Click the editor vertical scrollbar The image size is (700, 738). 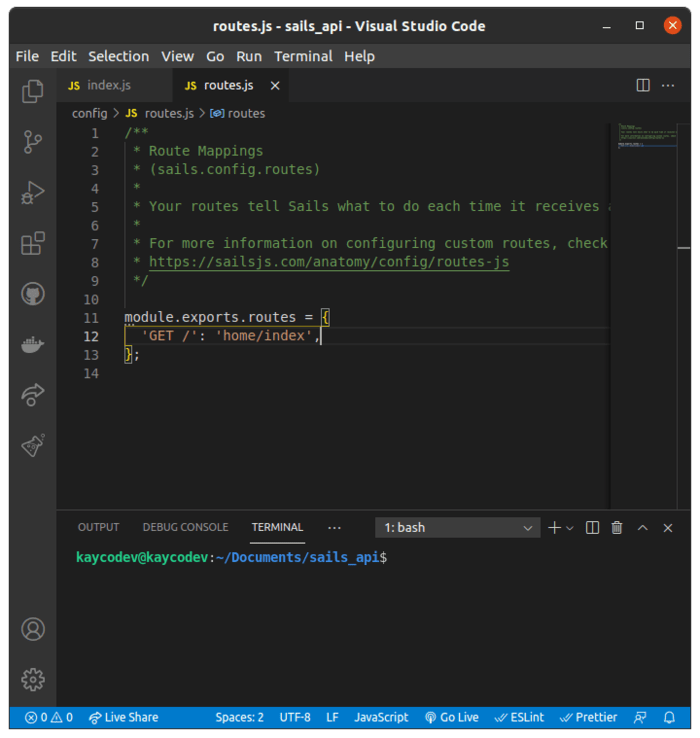684,315
